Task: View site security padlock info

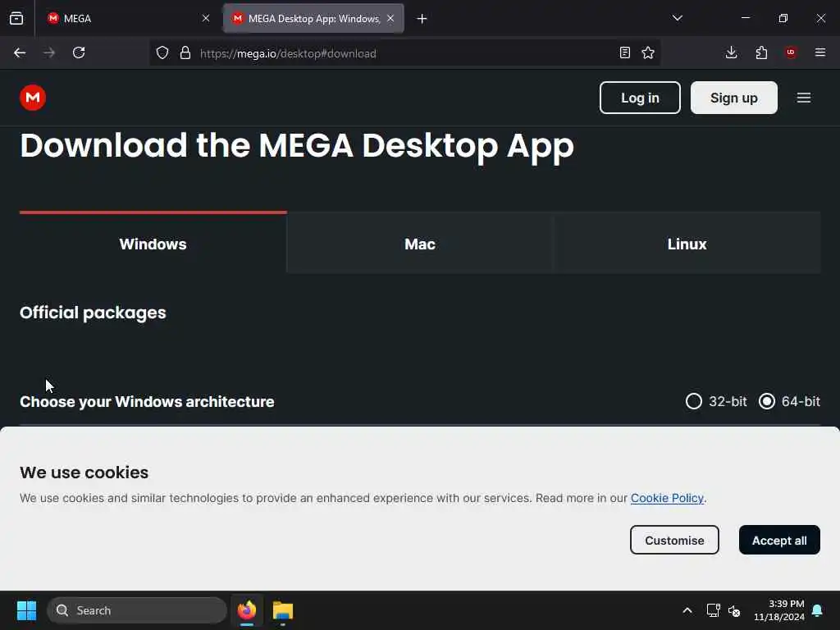Action: click(185, 52)
